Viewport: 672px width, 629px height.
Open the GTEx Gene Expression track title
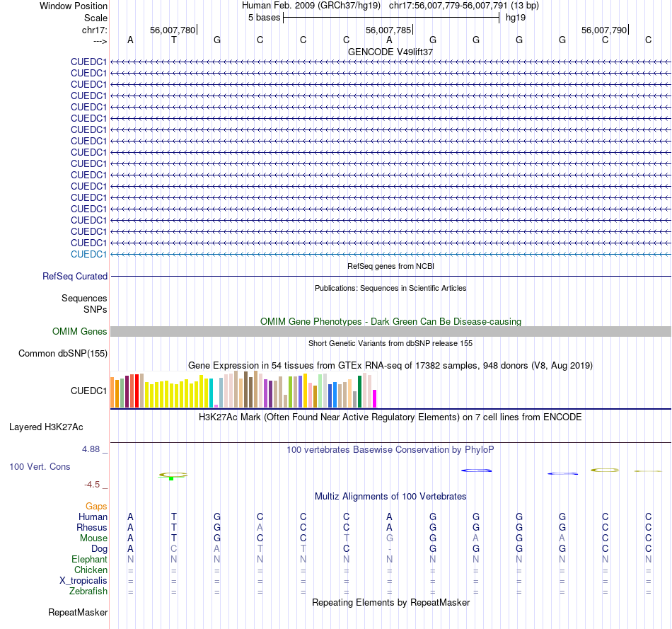390,366
